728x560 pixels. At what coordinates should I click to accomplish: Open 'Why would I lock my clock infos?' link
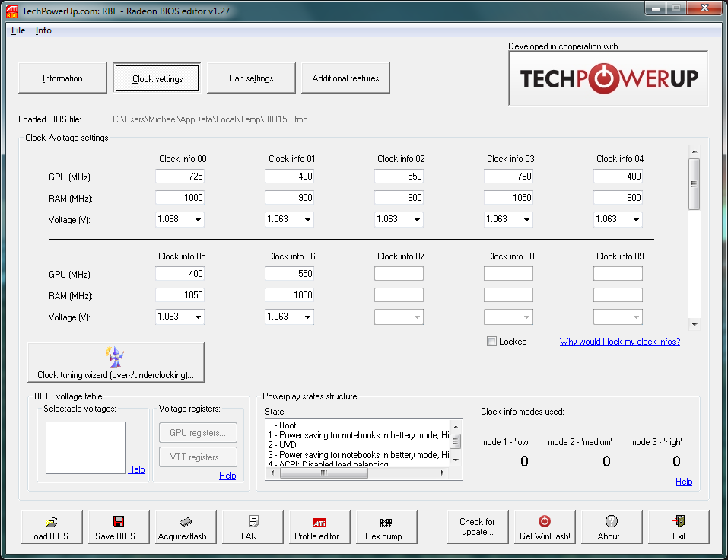point(620,342)
